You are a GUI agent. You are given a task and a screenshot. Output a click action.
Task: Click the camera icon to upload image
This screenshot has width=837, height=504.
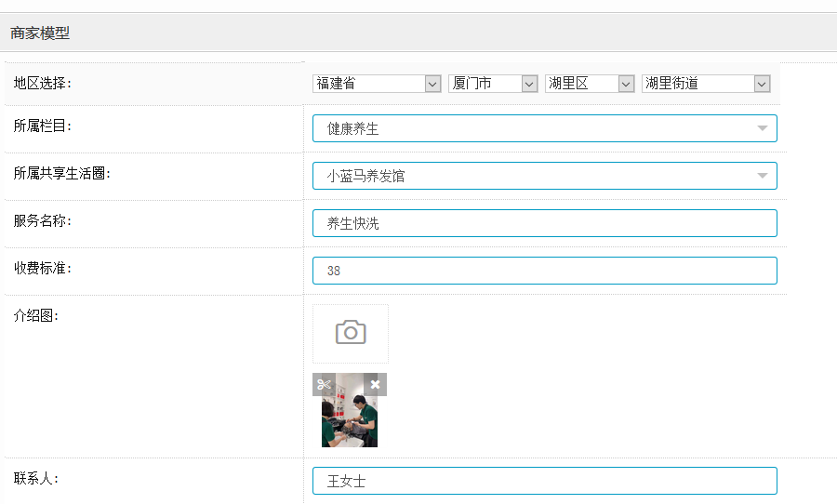pyautogui.click(x=351, y=333)
